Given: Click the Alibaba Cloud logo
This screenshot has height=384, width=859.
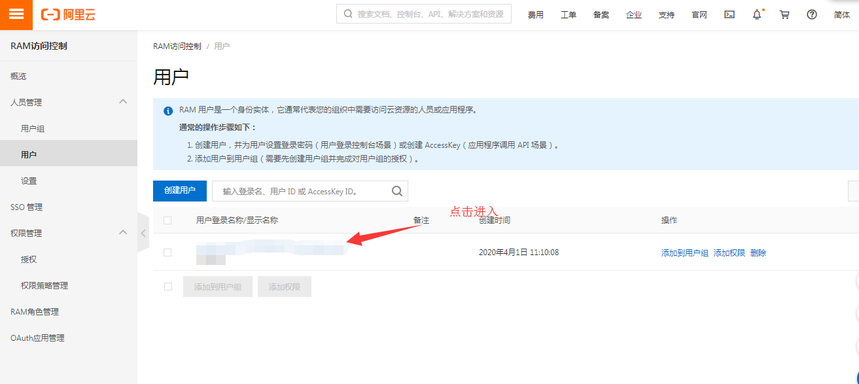Looking at the screenshot, I should pos(68,15).
